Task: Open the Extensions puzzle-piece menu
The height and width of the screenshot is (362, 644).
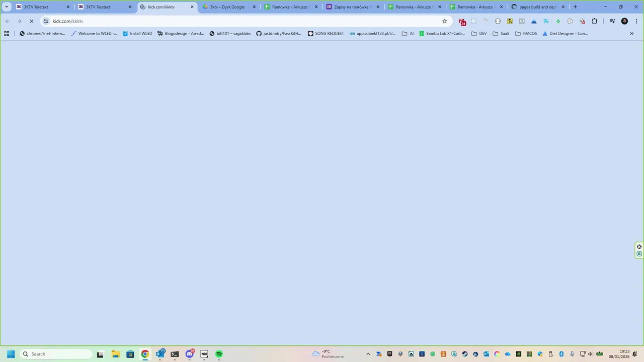Action: point(595,21)
